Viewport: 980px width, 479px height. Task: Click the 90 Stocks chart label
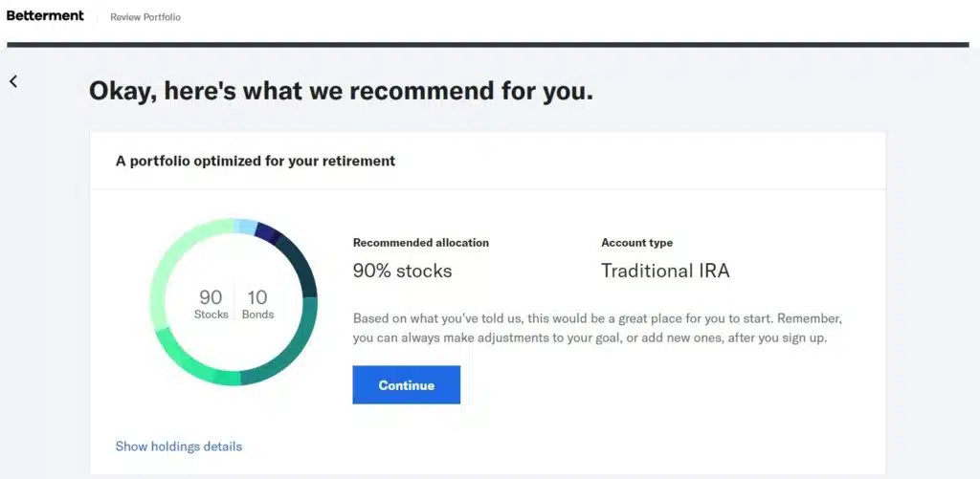pyautogui.click(x=211, y=304)
